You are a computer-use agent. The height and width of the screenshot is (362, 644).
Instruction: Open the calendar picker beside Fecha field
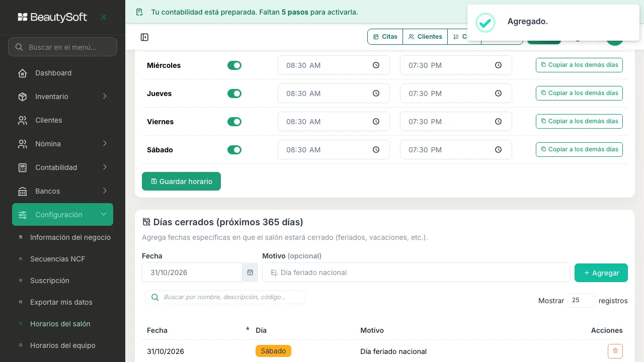[x=250, y=273]
